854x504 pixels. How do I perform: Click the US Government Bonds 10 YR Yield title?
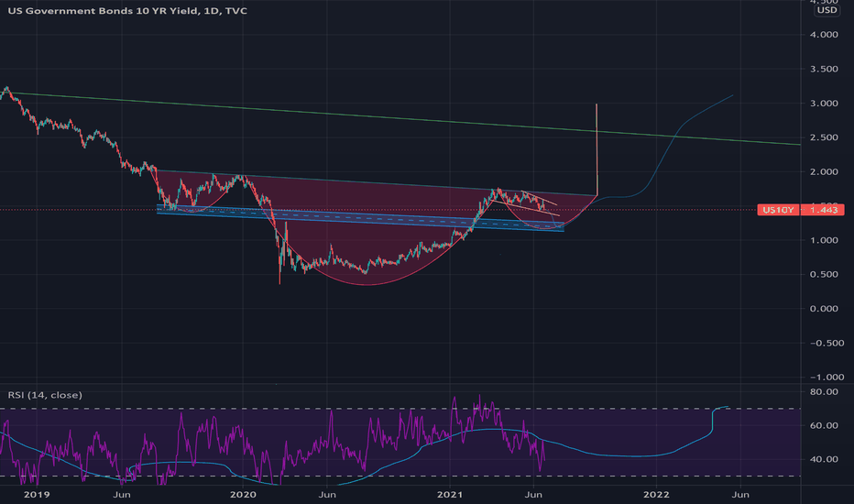click(126, 10)
